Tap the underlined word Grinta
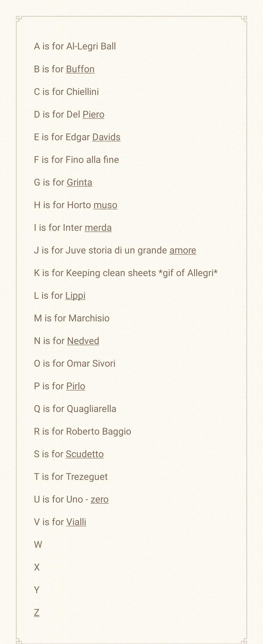The height and width of the screenshot is (644, 263). [x=79, y=183]
